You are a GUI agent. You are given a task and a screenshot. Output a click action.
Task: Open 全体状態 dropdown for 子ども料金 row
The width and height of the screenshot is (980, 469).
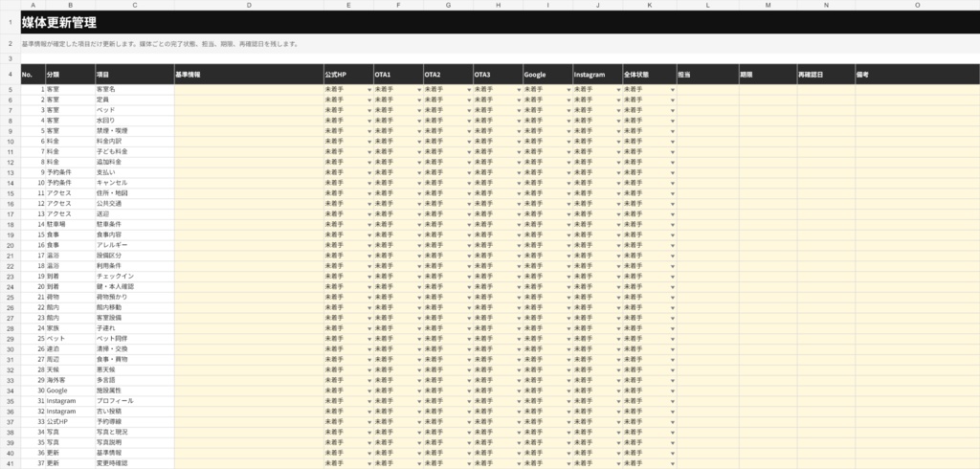[x=673, y=152]
